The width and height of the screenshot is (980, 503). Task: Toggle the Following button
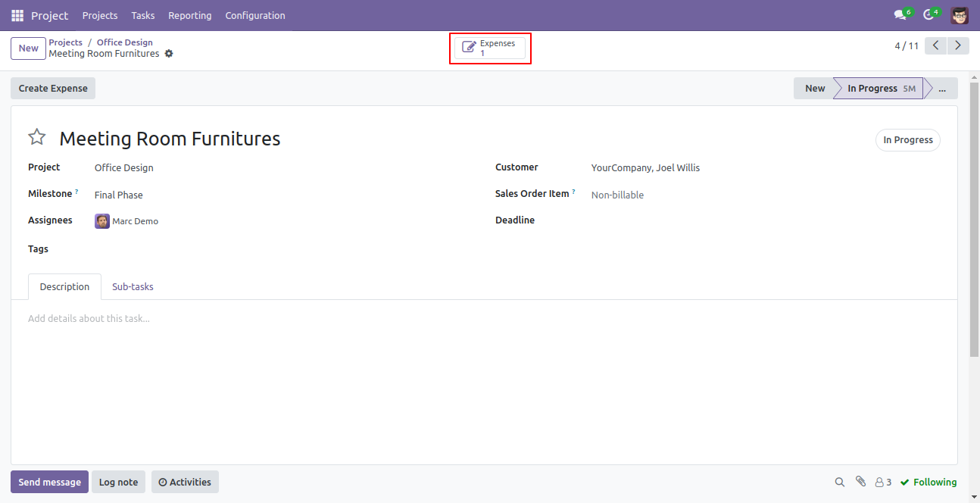pos(929,482)
